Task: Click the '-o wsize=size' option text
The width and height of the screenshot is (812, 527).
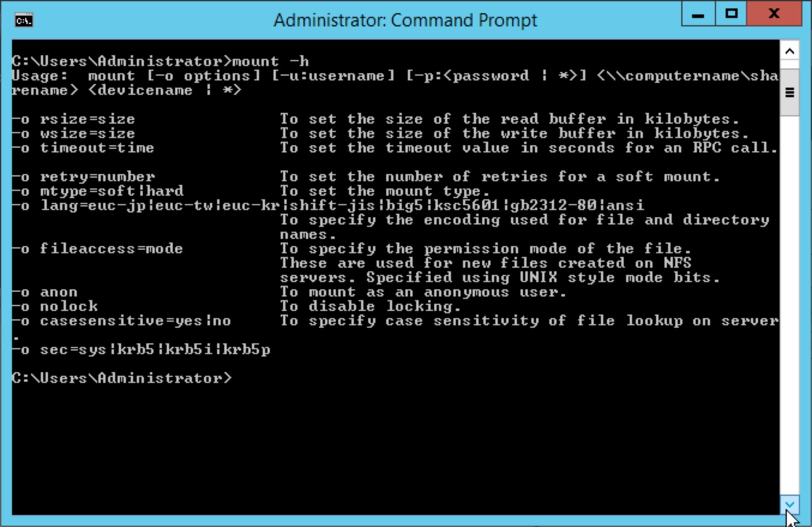Action: [x=73, y=133]
